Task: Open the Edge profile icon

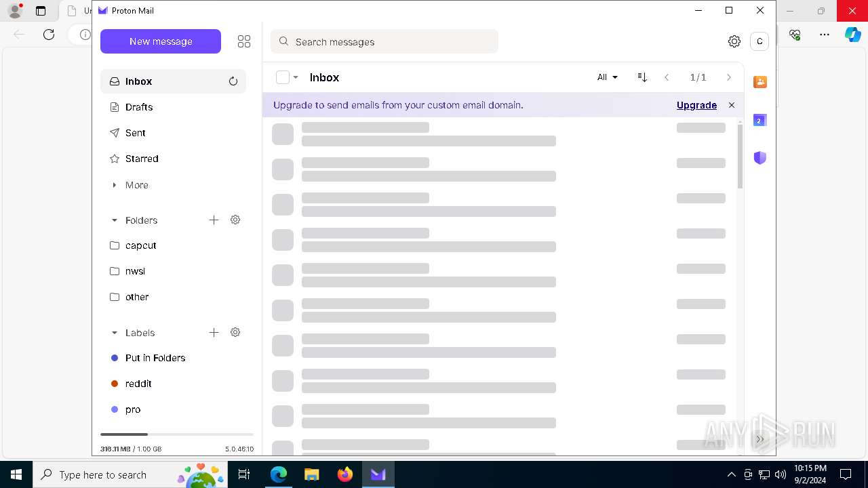Action: tap(15, 11)
